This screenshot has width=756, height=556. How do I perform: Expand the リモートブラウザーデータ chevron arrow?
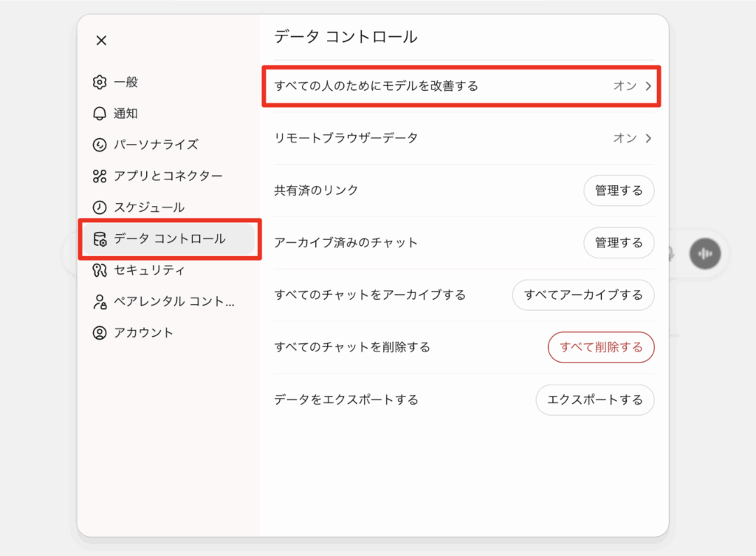[x=648, y=138]
